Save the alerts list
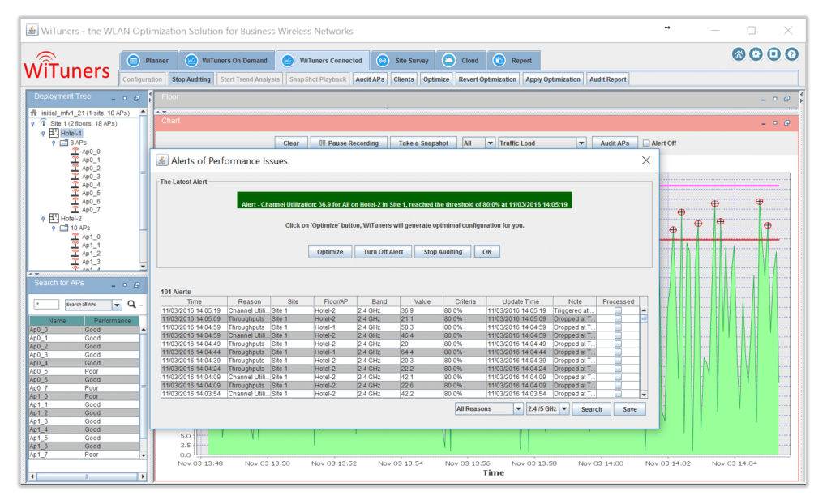The image size is (827, 504). tap(630, 409)
